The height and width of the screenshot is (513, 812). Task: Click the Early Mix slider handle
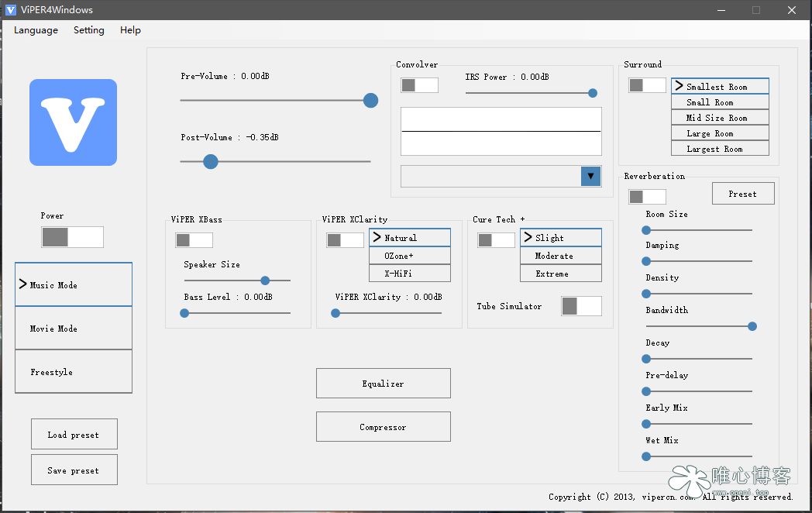(x=646, y=424)
